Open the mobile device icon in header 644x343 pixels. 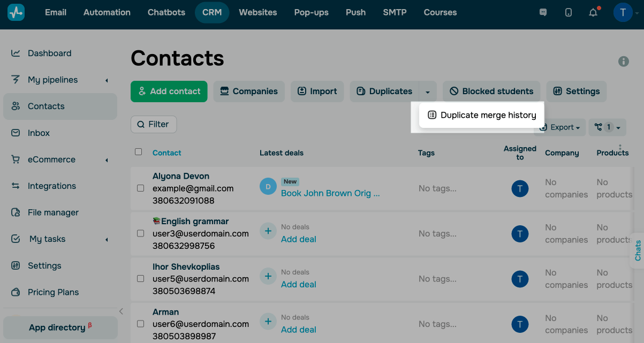pyautogui.click(x=569, y=13)
